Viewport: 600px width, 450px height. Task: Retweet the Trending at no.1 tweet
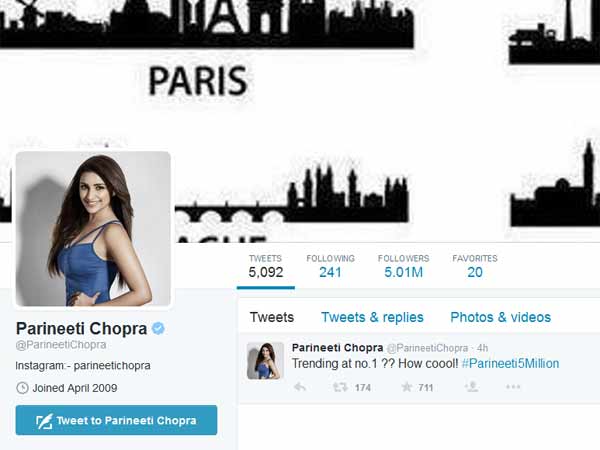340,387
